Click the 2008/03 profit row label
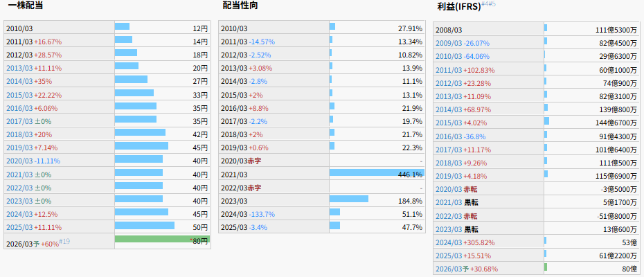This screenshot has width=644, height=277. coord(448,30)
